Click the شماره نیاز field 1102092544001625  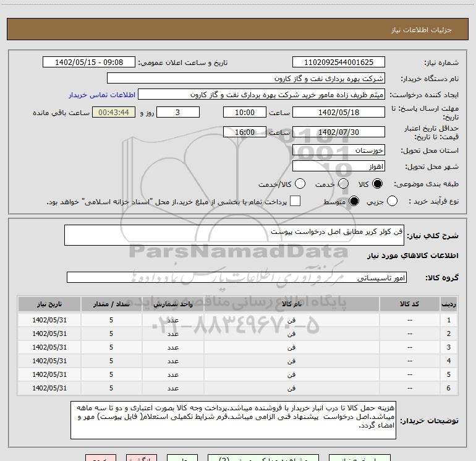point(339,62)
